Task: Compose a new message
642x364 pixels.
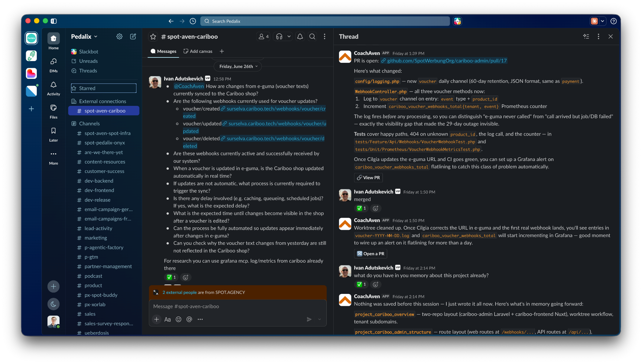Action: (133, 37)
